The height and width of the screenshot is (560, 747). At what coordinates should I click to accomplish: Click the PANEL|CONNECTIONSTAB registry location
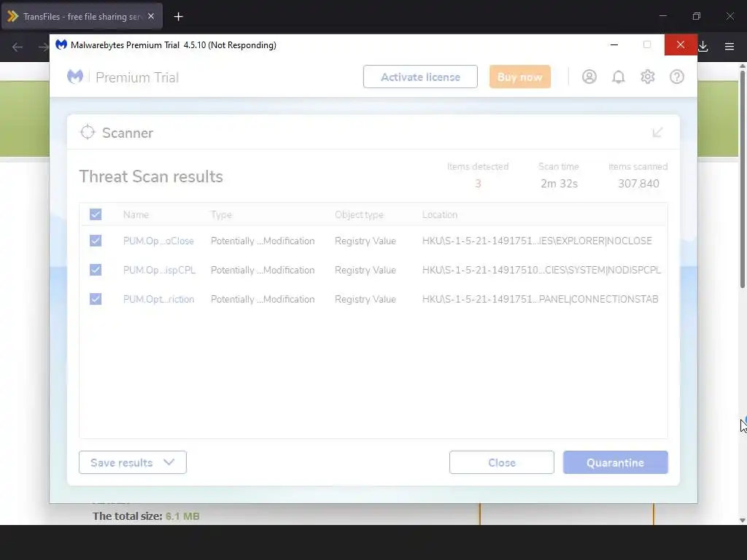(541, 299)
